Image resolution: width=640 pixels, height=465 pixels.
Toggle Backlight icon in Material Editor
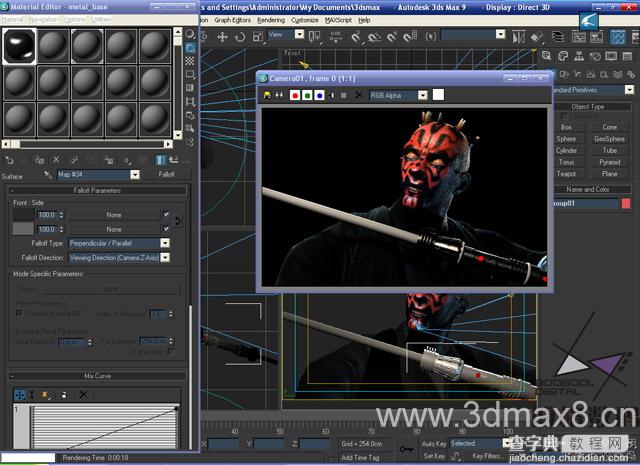pyautogui.click(x=190, y=48)
